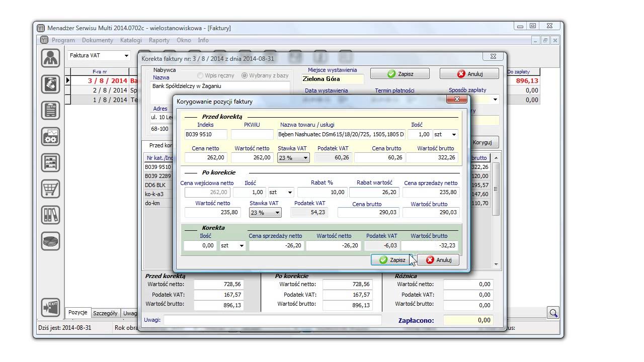644x362 pixels.
Task: Click red Anuluj in position correction dialog
Action: click(438, 260)
